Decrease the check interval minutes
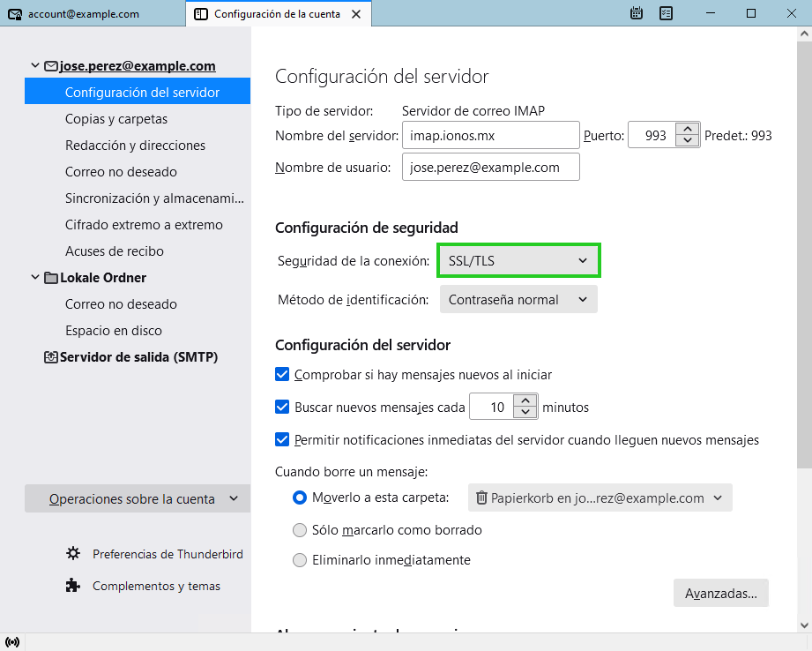The image size is (812, 651). 525,412
